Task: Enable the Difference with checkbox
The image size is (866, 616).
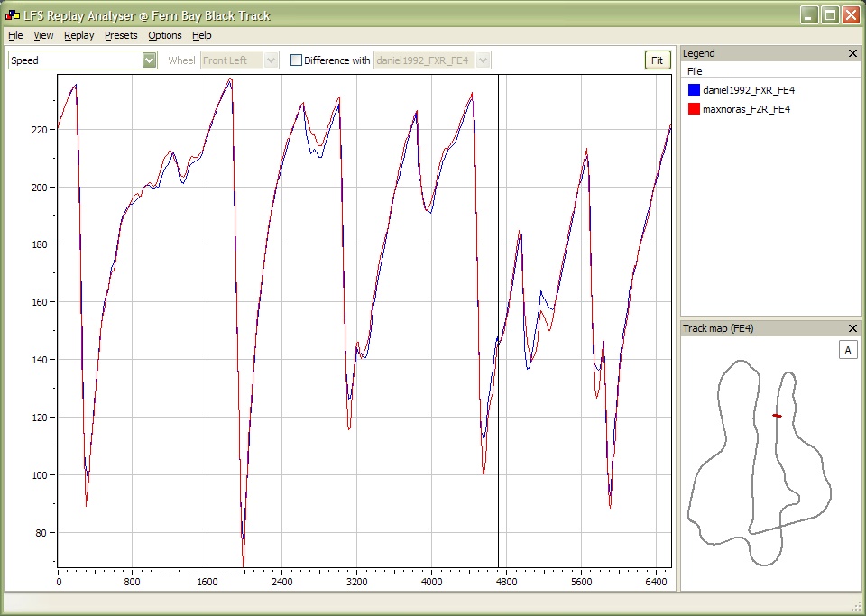Action: pyautogui.click(x=296, y=60)
